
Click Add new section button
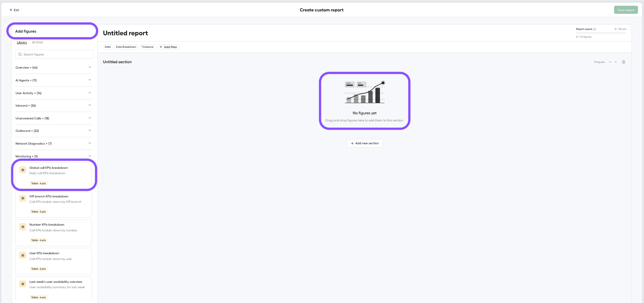click(x=365, y=143)
